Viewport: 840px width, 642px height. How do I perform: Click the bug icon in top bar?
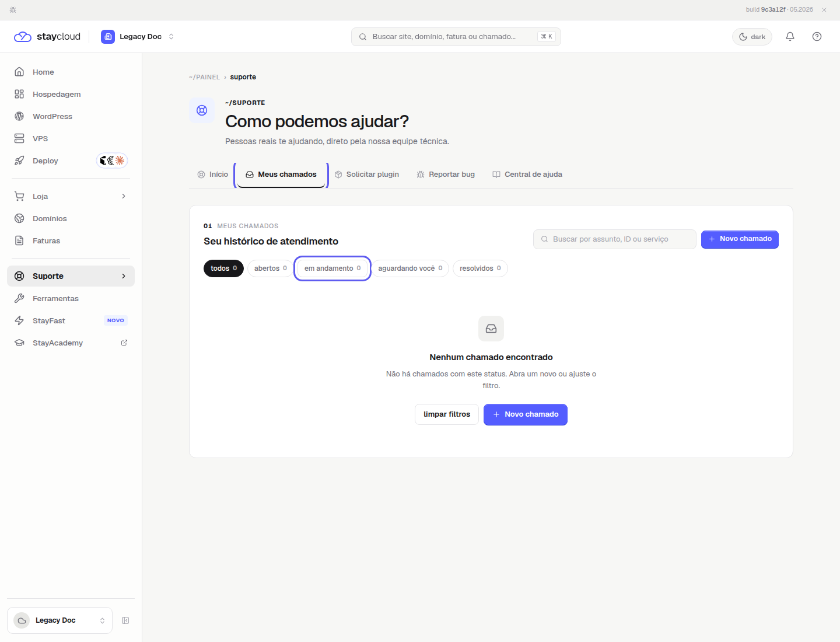pos(13,10)
